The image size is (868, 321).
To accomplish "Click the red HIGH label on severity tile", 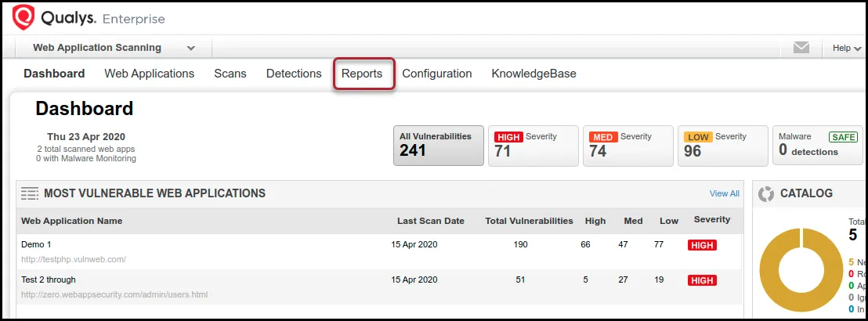I will click(x=508, y=137).
